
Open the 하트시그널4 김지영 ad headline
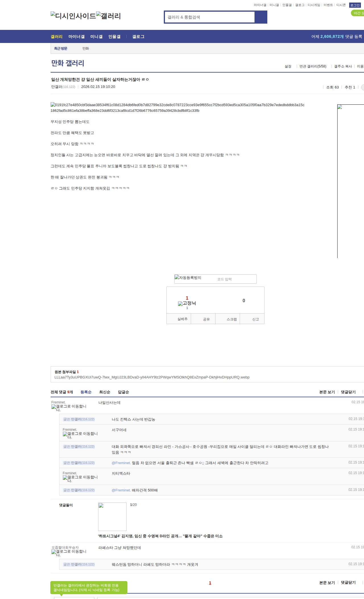coord(160,536)
